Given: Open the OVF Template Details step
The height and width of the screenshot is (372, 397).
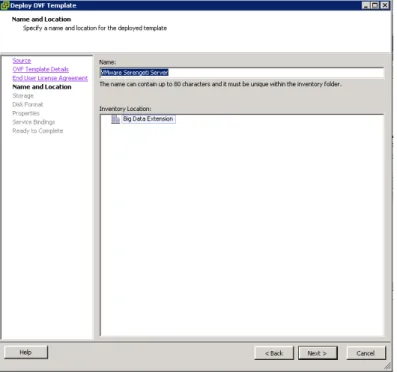Looking at the screenshot, I should coord(41,69).
